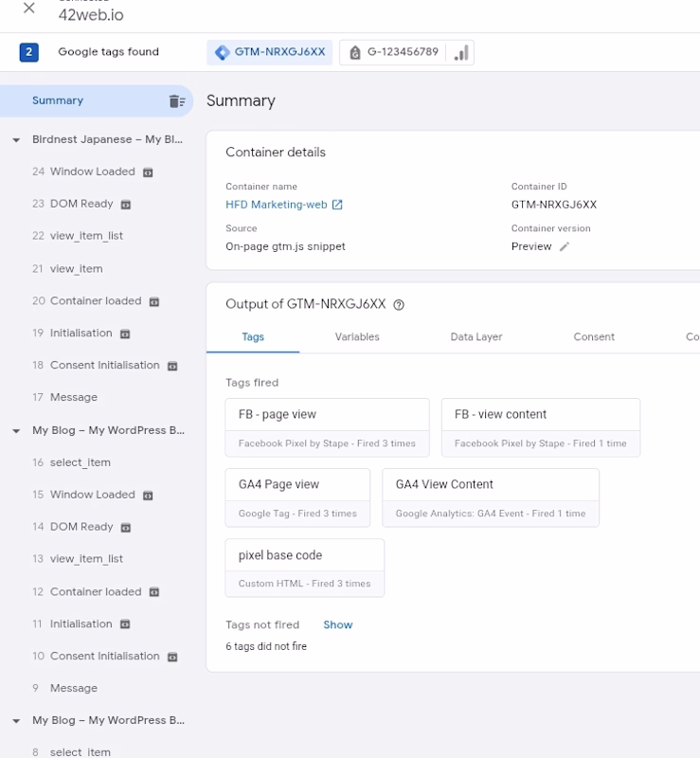
Task: Click the help icon beside Output of GTM-NRXGJ6XX
Action: [399, 305]
